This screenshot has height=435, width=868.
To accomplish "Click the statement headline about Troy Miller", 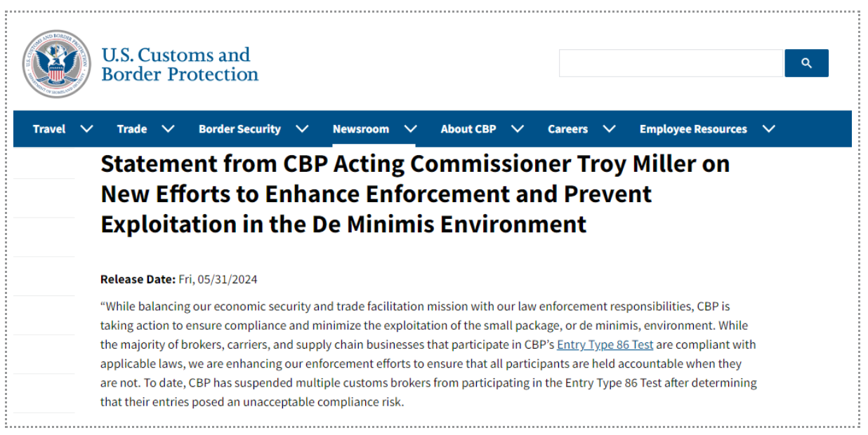I will pyautogui.click(x=415, y=194).
